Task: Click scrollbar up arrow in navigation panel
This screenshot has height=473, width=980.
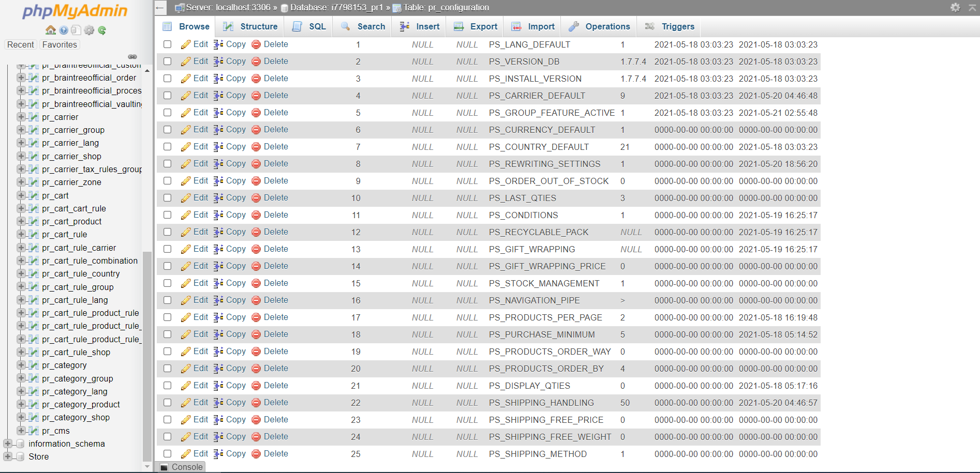Action: [147, 70]
